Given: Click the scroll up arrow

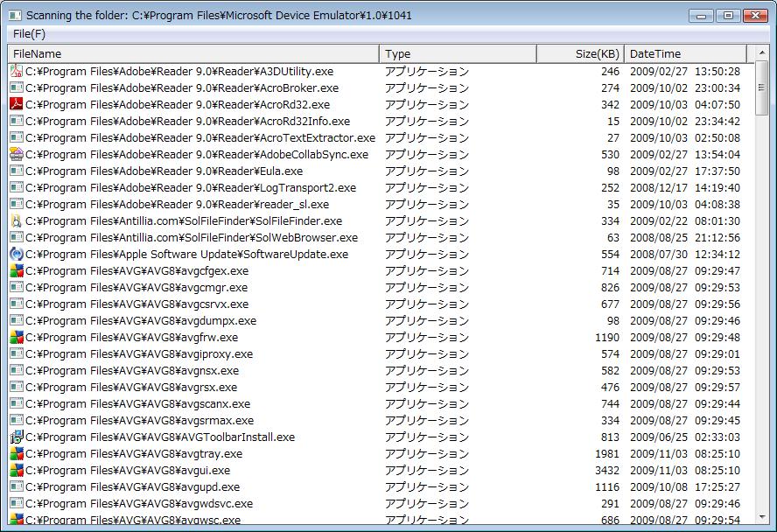Looking at the screenshot, I should tap(762, 52).
